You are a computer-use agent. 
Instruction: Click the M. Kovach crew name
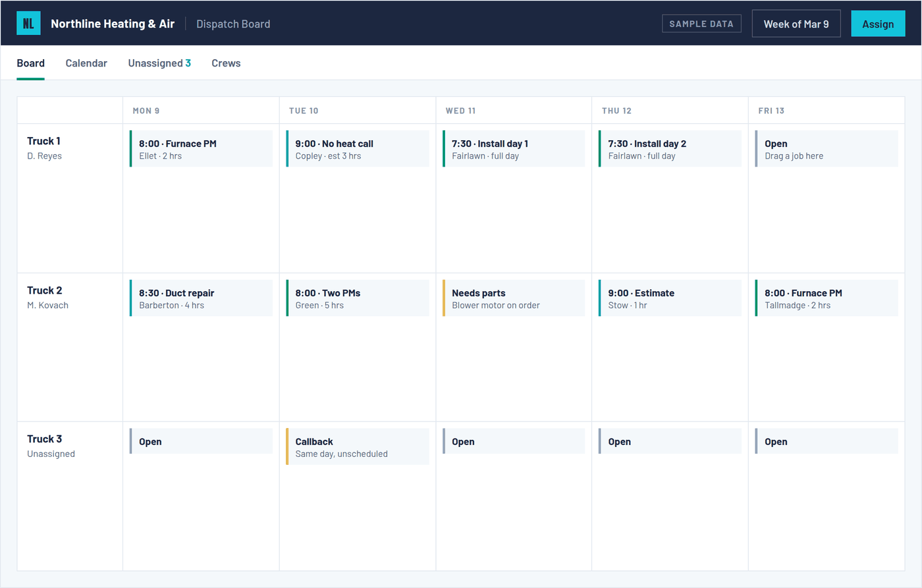pyautogui.click(x=47, y=306)
